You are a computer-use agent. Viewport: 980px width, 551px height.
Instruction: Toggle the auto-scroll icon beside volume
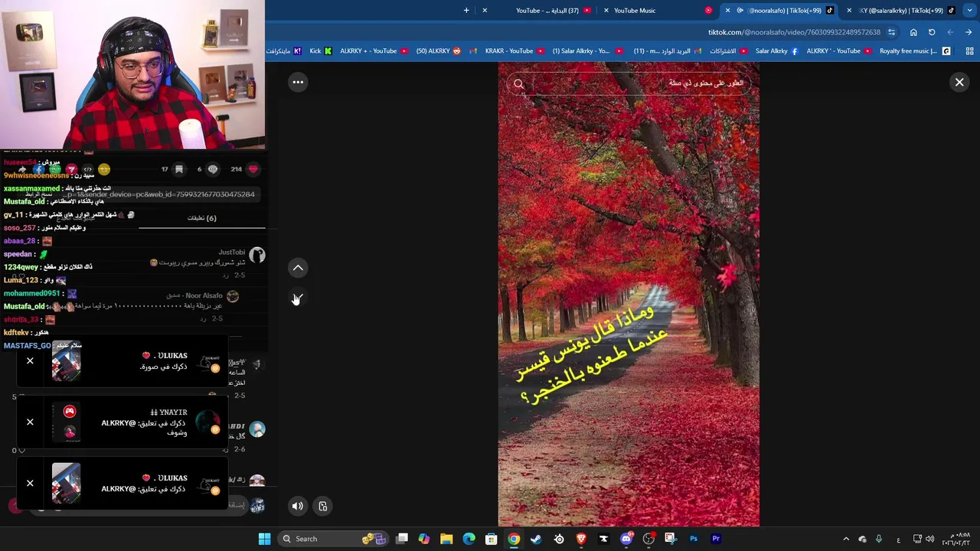coord(323,506)
